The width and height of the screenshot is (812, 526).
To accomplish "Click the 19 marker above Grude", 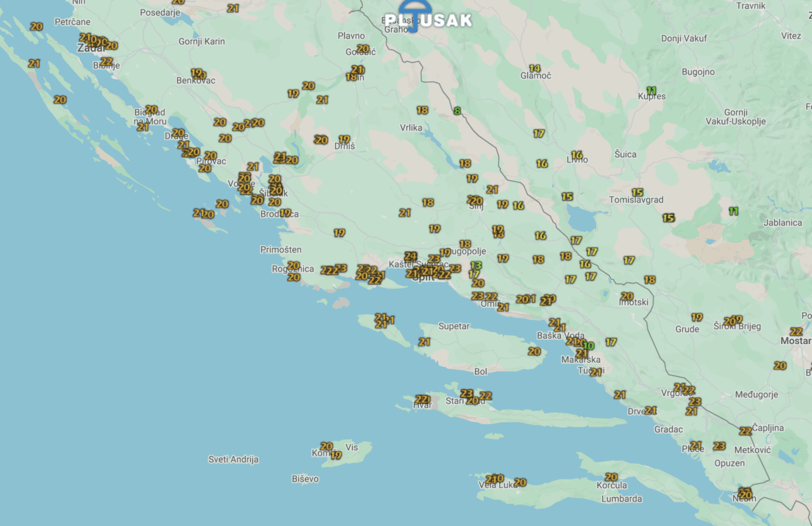I will click(697, 317).
